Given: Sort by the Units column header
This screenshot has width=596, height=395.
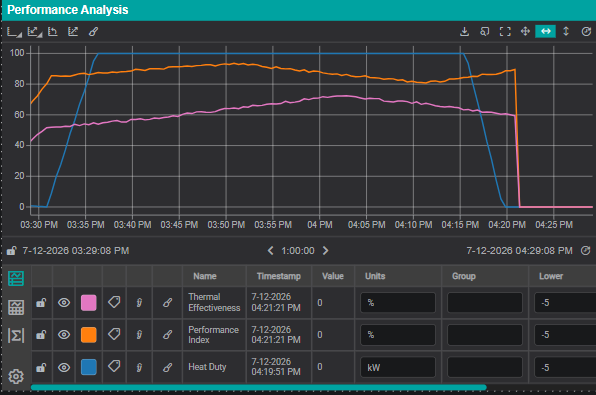Looking at the screenshot, I should (375, 276).
